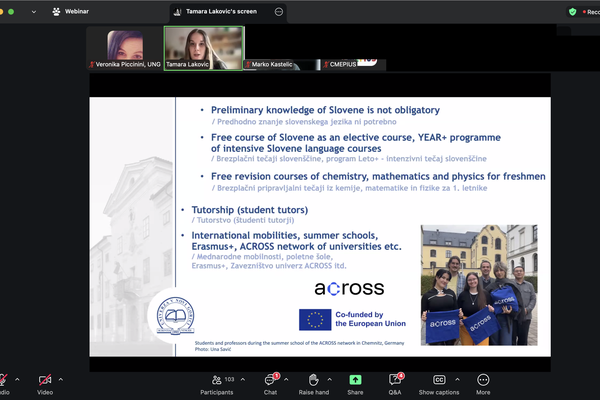
Task: Toggle the Video camera on
Action: [45, 384]
